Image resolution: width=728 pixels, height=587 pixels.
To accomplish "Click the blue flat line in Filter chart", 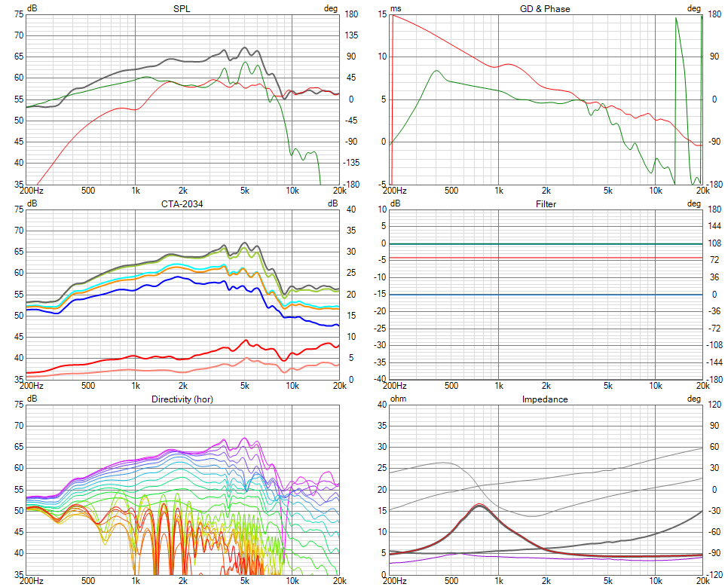I will click(546, 295).
